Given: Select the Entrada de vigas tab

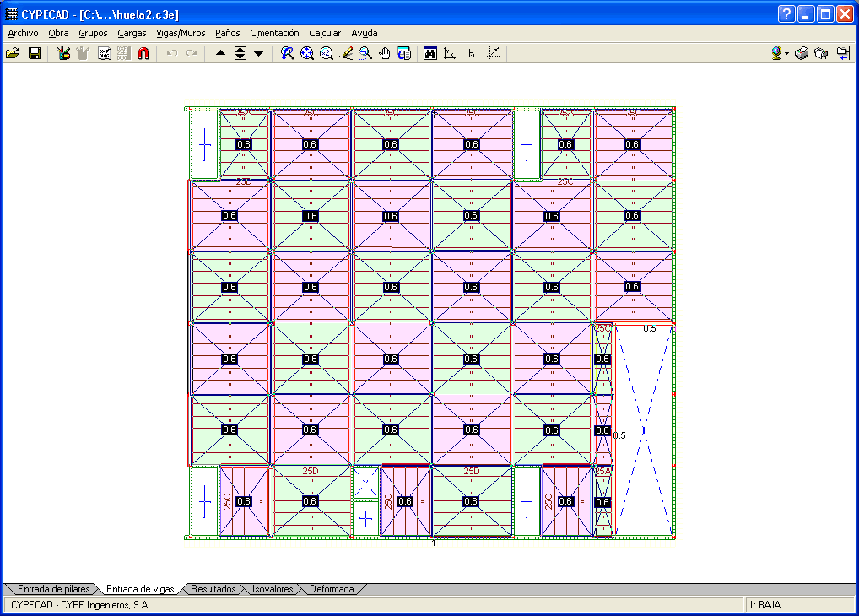Looking at the screenshot, I should 140,589.
